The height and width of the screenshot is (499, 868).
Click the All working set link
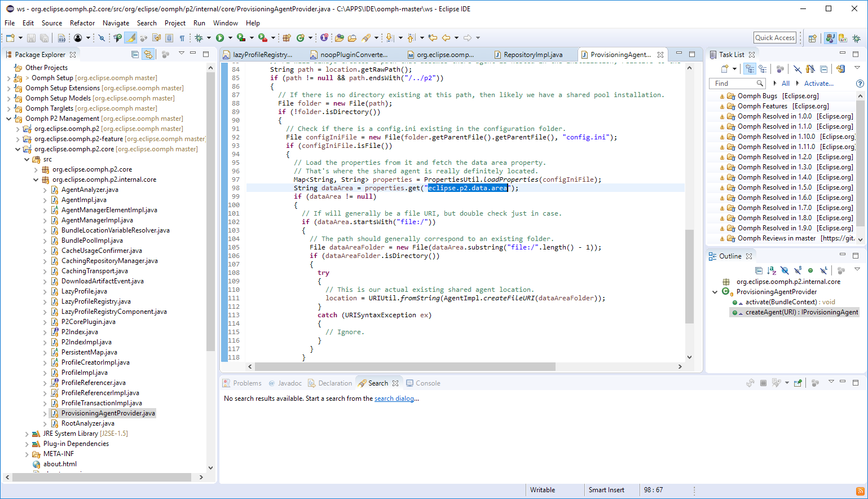785,84
